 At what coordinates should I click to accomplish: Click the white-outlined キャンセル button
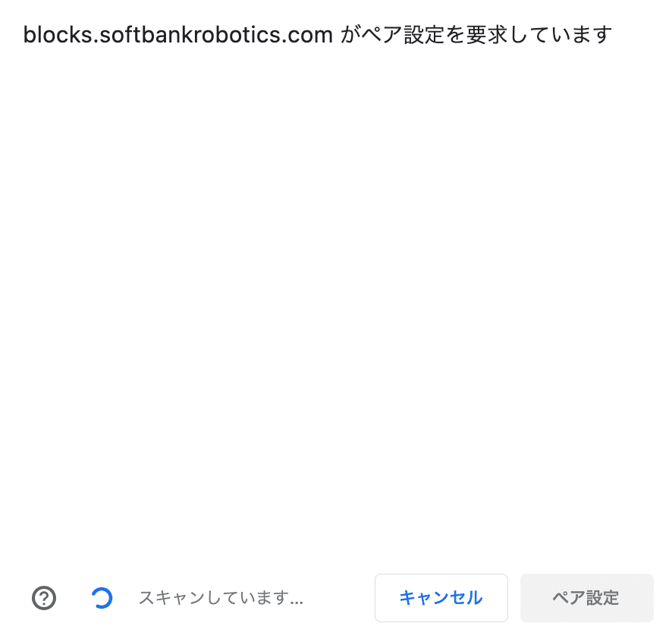[441, 598]
